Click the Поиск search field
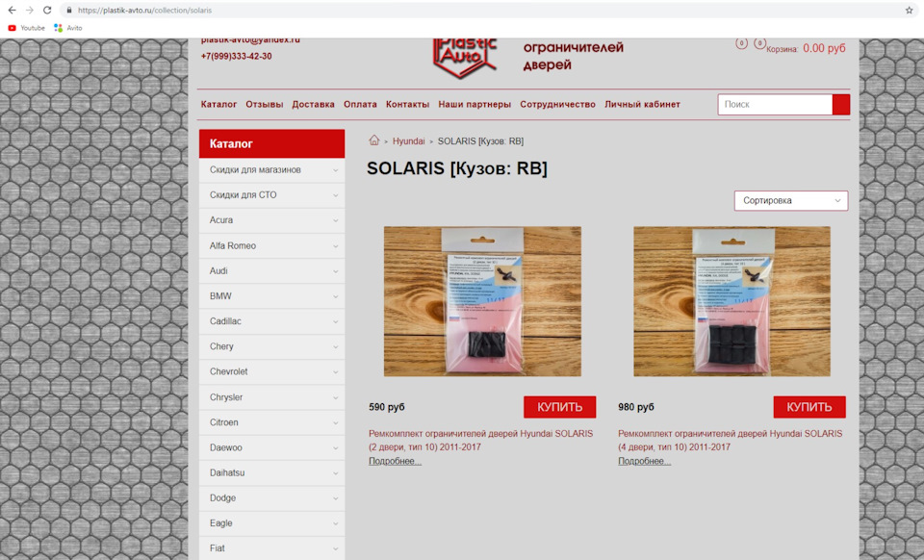This screenshot has width=924, height=560. click(775, 104)
